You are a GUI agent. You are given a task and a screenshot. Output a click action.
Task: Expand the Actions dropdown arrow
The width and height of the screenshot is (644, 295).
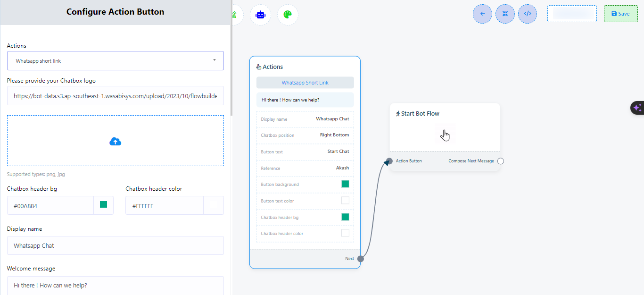point(215,60)
